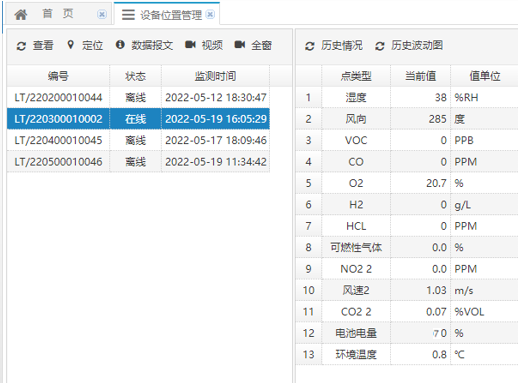The image size is (518, 383).
Task: Click the 历史情况 refresh icon
Action: (x=310, y=46)
